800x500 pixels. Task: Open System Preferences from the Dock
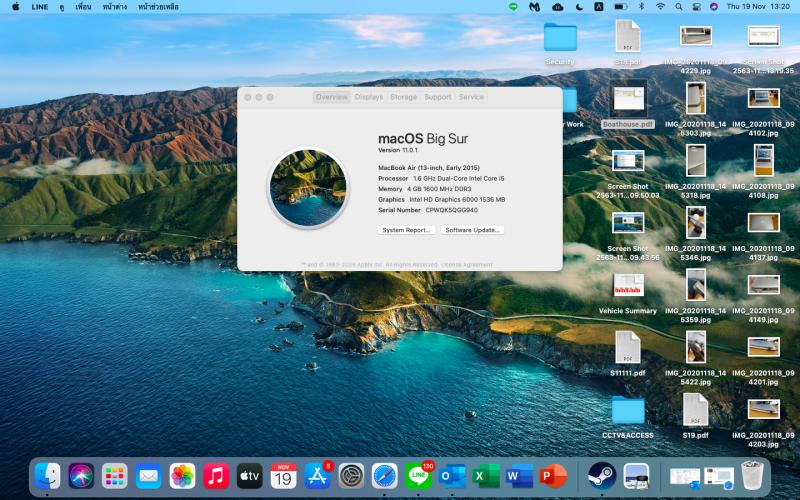351,476
